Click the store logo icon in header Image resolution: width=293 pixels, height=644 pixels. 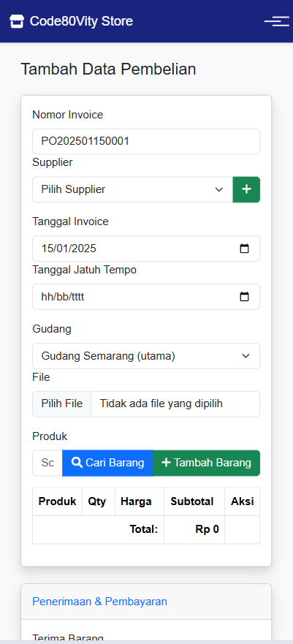click(x=17, y=21)
